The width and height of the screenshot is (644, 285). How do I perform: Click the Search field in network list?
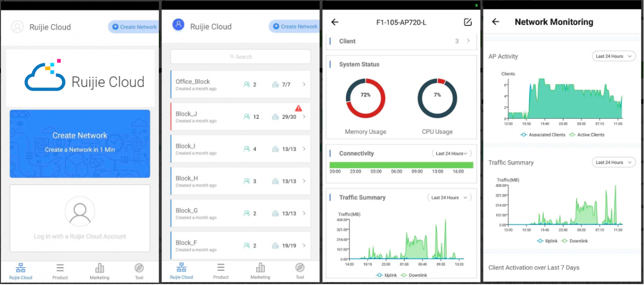(x=240, y=56)
